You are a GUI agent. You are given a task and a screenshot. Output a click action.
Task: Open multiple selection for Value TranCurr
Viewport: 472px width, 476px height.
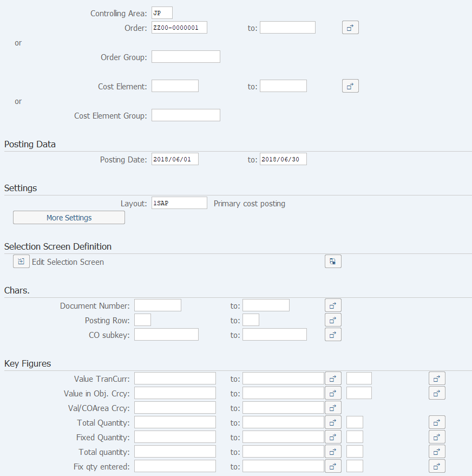coord(332,378)
